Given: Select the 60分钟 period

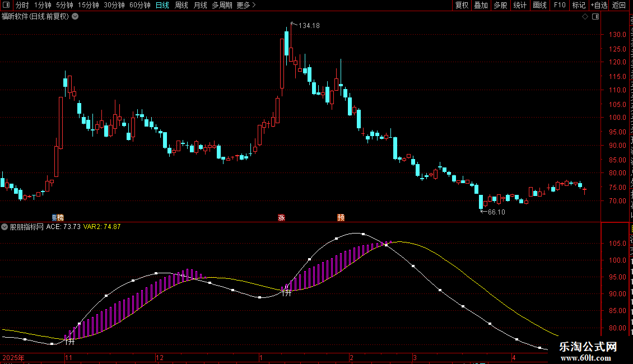Looking at the screenshot, I should point(139,5).
